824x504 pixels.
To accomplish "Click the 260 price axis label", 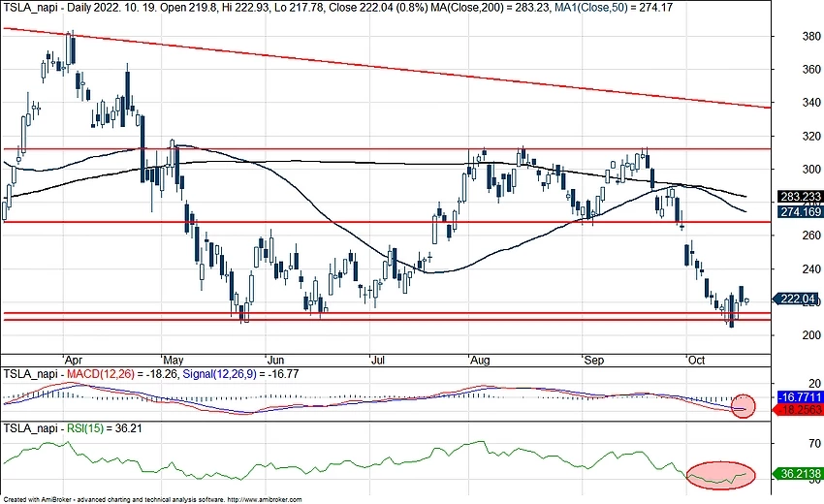I will coord(811,236).
